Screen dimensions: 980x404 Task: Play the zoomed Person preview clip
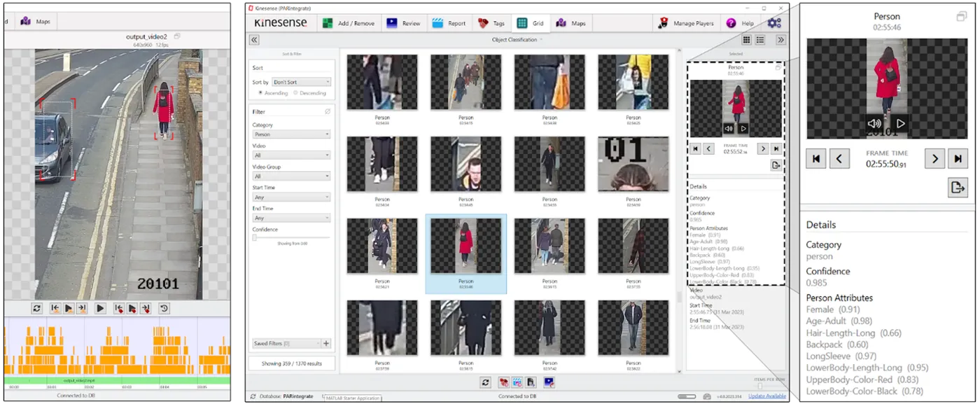pos(901,123)
